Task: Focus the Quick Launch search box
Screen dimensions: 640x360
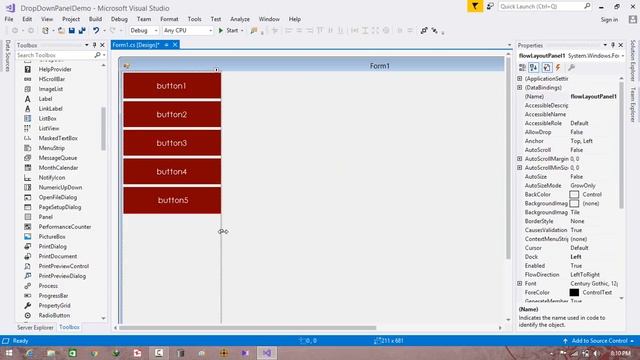Action: pos(545,7)
